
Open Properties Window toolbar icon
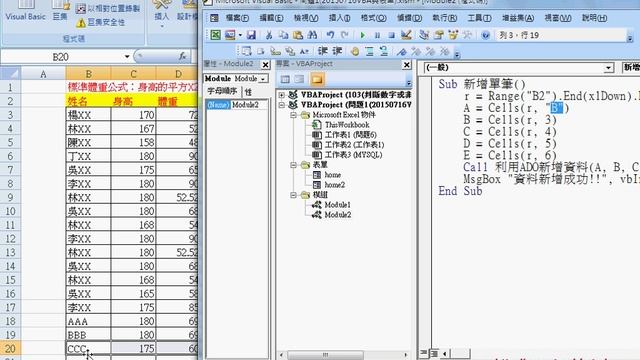pyautogui.click(x=439, y=35)
